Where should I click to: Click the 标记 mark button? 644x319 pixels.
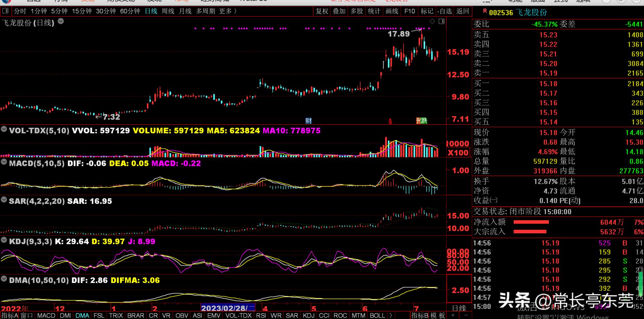tap(427, 11)
